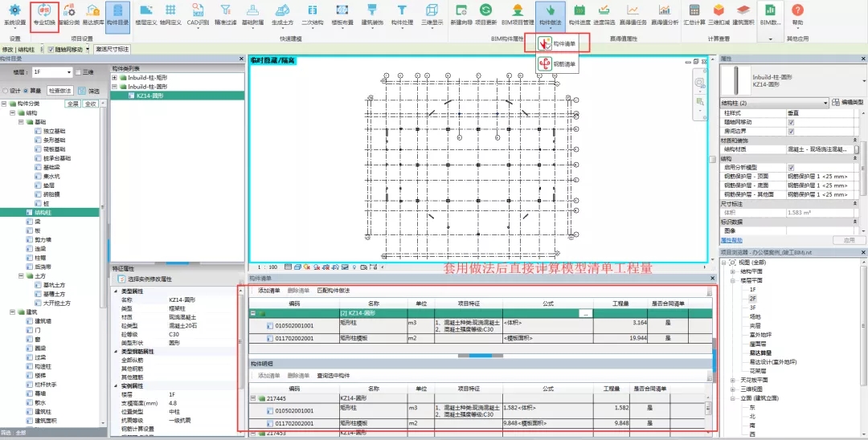The width and height of the screenshot is (868, 440).
Task: Click 匹配构件做法 in 构件清单 panel
Action: [334, 290]
